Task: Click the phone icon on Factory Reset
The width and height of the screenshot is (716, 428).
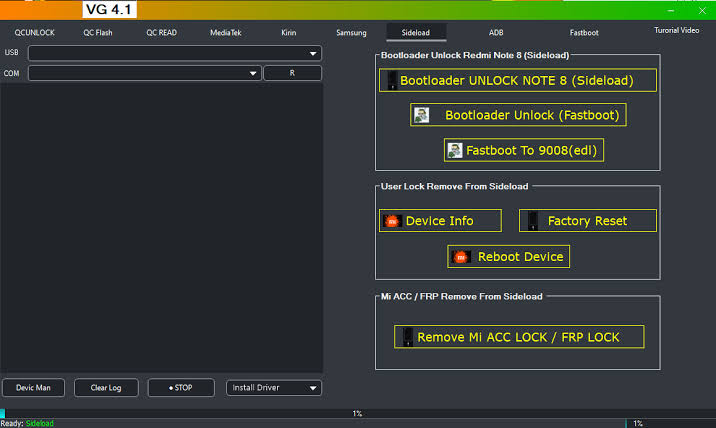Action: coord(532,221)
